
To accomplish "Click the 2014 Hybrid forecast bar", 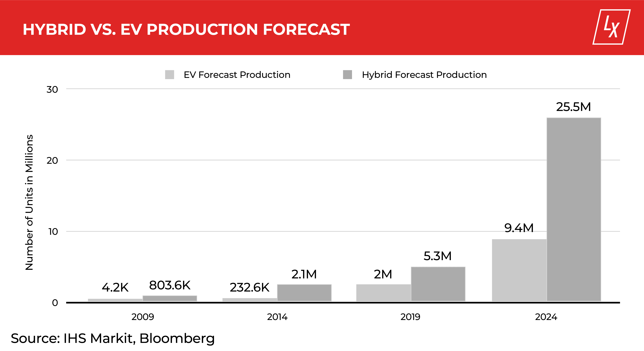I will pos(304,293).
